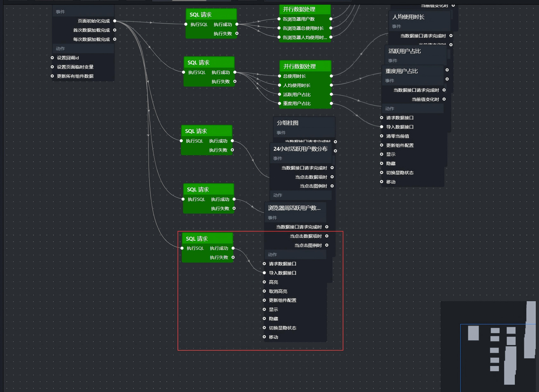Click 活跃用户占比 port in 并行数据处理 node
The image size is (539, 392).
tap(297, 95)
